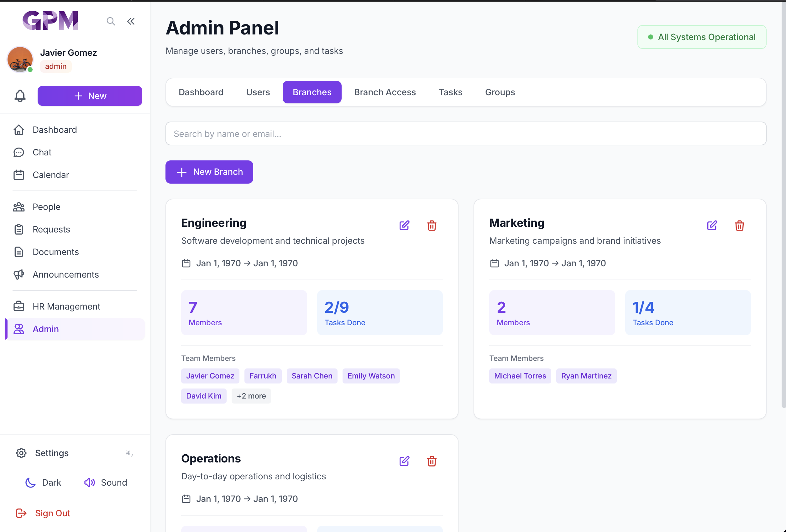786x532 pixels.
Task: Click the Announcements megaphone icon
Action: 19,274
